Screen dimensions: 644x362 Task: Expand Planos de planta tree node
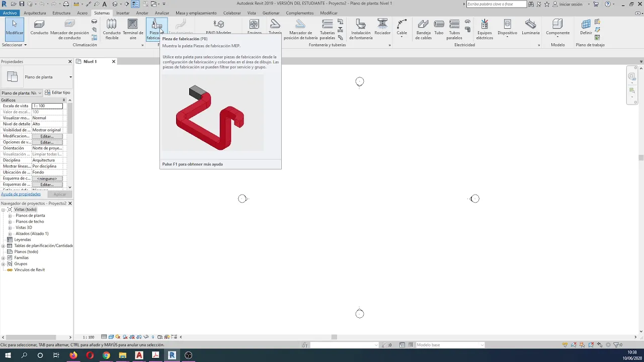tap(10, 216)
